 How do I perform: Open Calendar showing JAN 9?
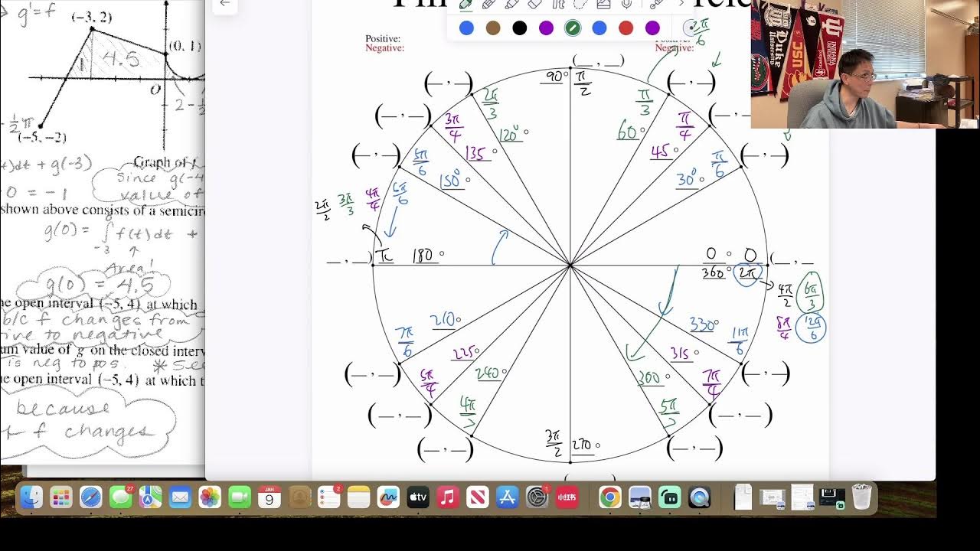coord(269,497)
